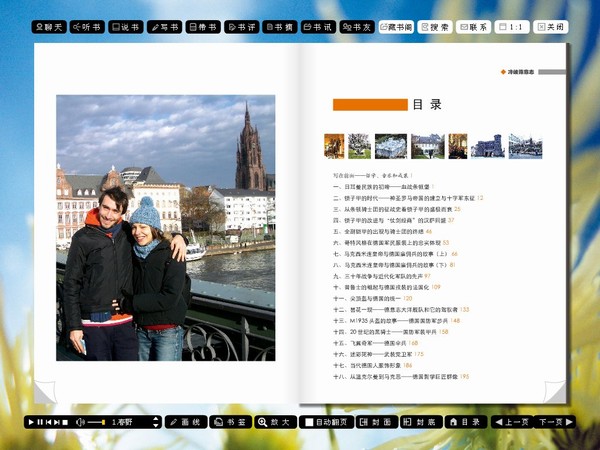Screen dimensions: 600x450
Task: Click the last thumbnail in the strip
Action: (525, 146)
